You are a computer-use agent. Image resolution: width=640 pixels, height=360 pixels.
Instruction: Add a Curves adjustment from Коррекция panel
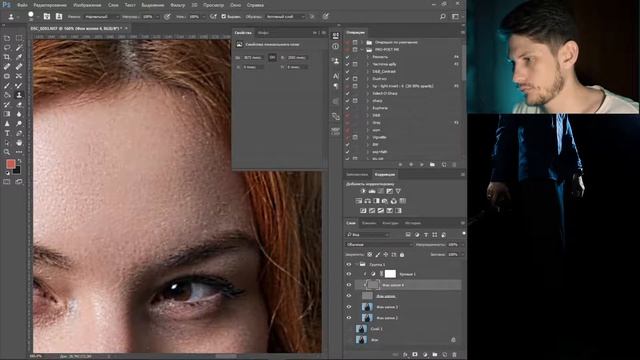[x=381, y=191]
